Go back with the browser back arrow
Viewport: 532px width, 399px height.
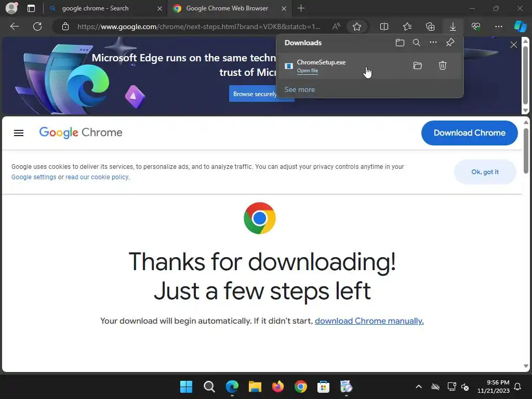pos(15,26)
